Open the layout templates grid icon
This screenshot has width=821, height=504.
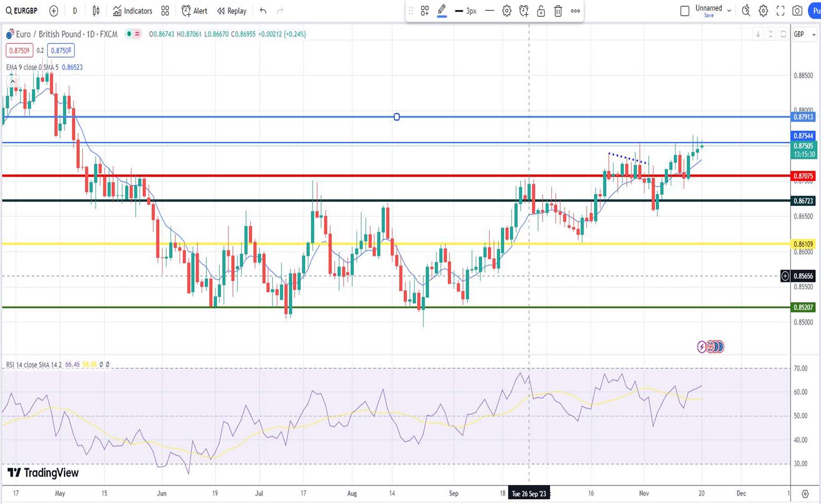point(165,11)
